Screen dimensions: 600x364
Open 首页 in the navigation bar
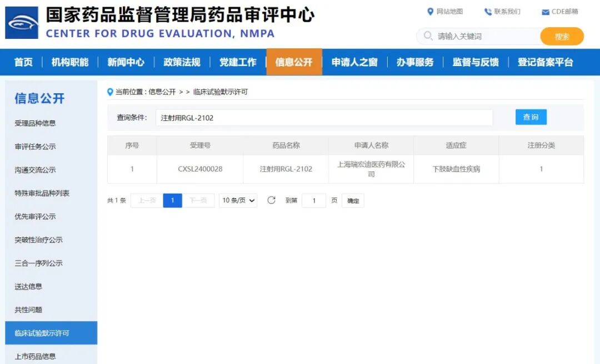23,62
